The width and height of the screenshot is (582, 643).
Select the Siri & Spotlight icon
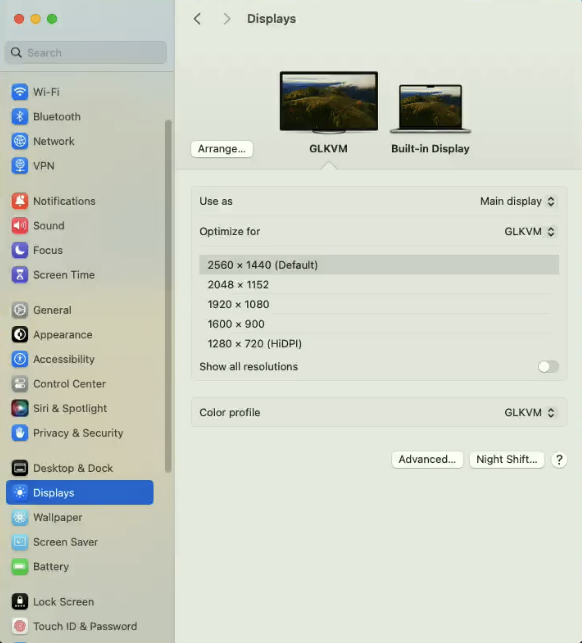[x=19, y=408]
